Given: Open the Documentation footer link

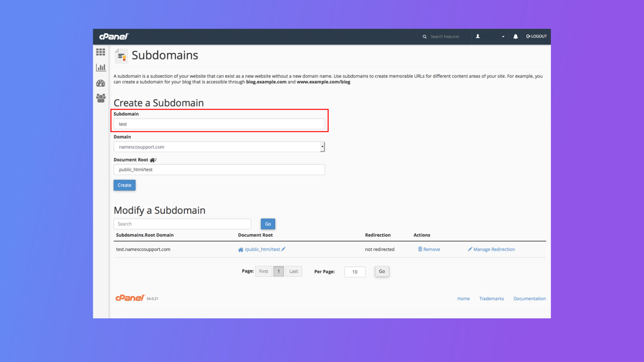Looking at the screenshot, I should click(529, 299).
